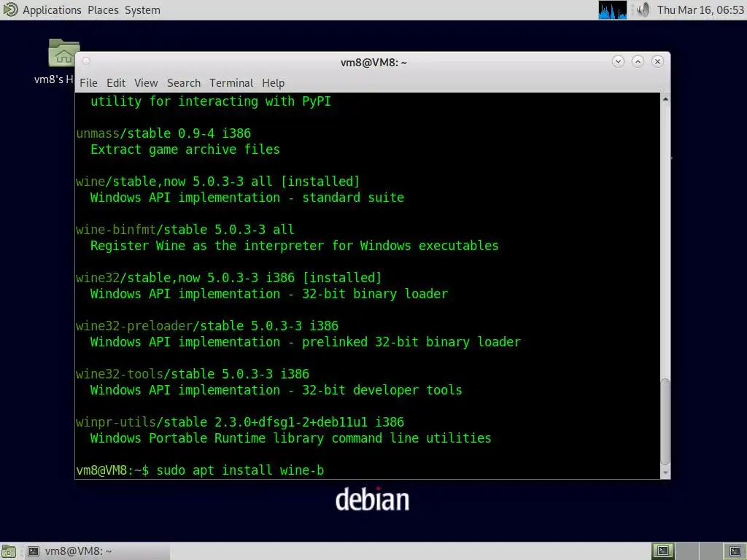This screenshot has height=560, width=747.
Task: Select the highlighted active workspace in the switcher
Action: [x=662, y=551]
